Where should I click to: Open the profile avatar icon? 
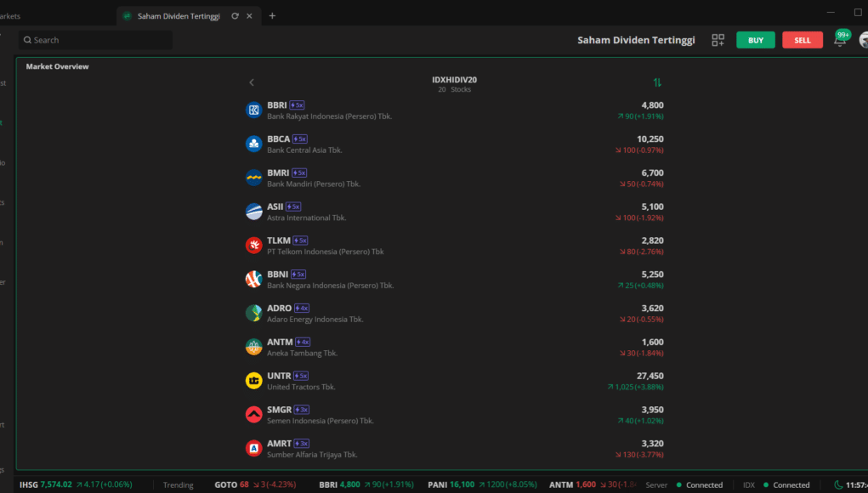(864, 39)
